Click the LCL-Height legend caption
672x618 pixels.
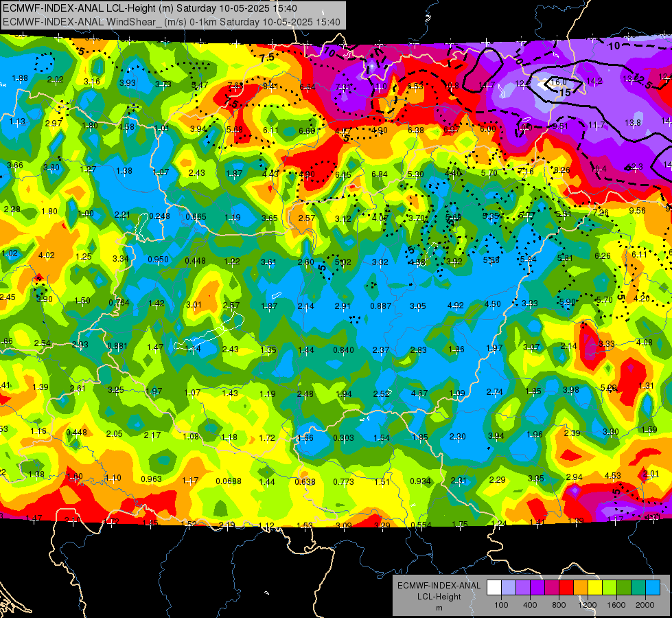(x=439, y=597)
